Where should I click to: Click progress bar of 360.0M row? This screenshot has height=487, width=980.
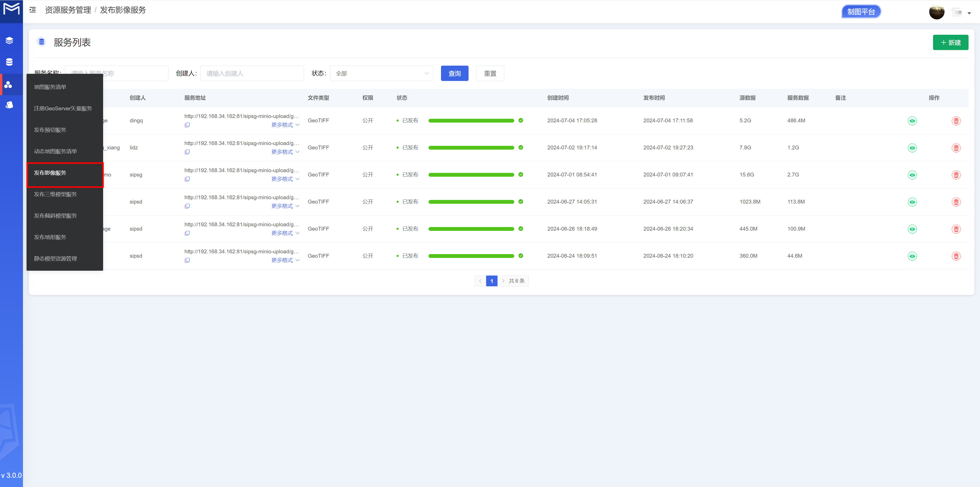click(x=471, y=256)
